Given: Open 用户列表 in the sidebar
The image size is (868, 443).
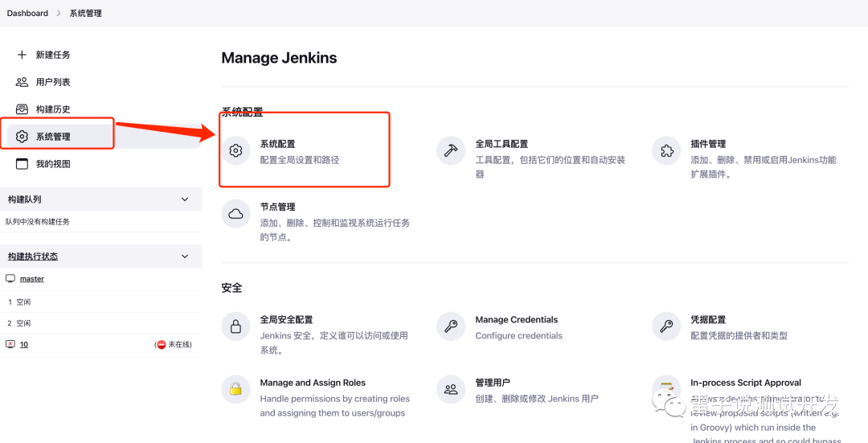Looking at the screenshot, I should click(x=53, y=82).
